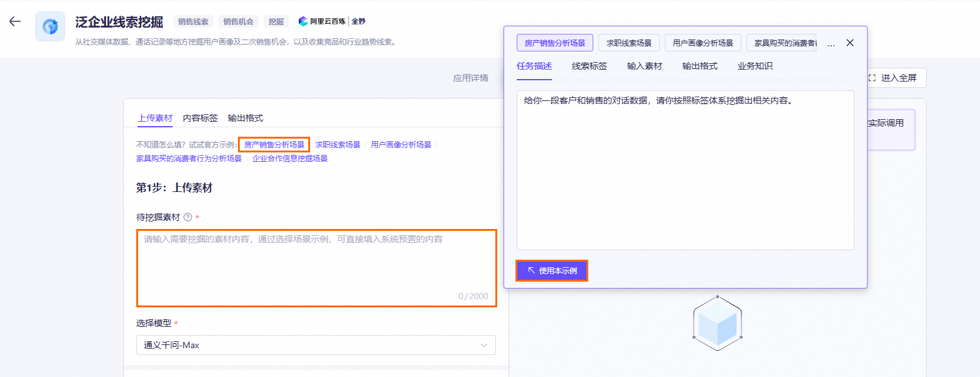Go back using the left arrow icon
The image size is (980, 377).
point(14,21)
